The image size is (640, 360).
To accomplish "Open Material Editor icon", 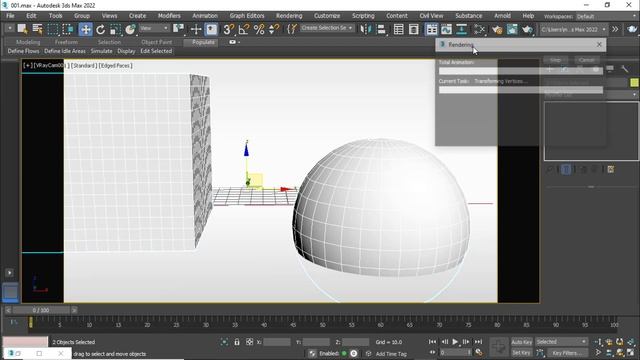I will click(479, 29).
